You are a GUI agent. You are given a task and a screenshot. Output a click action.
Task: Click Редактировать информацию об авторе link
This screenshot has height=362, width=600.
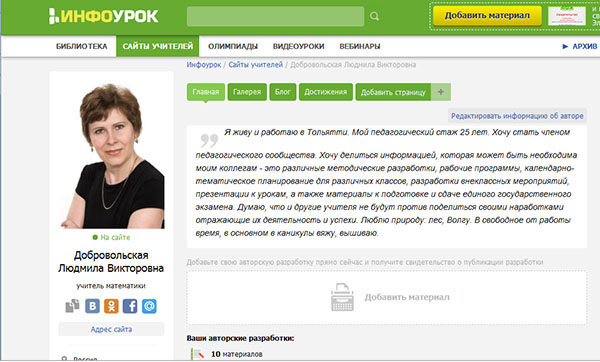[517, 116]
